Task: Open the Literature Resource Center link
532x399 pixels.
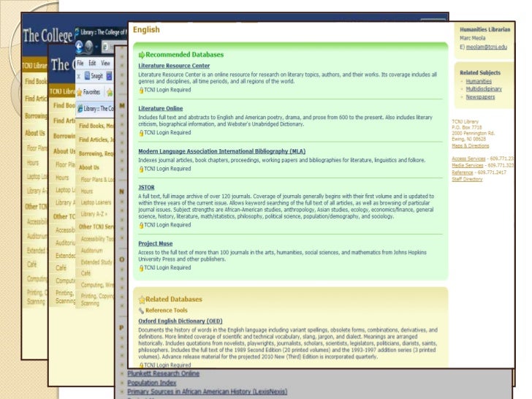Action: point(174,66)
